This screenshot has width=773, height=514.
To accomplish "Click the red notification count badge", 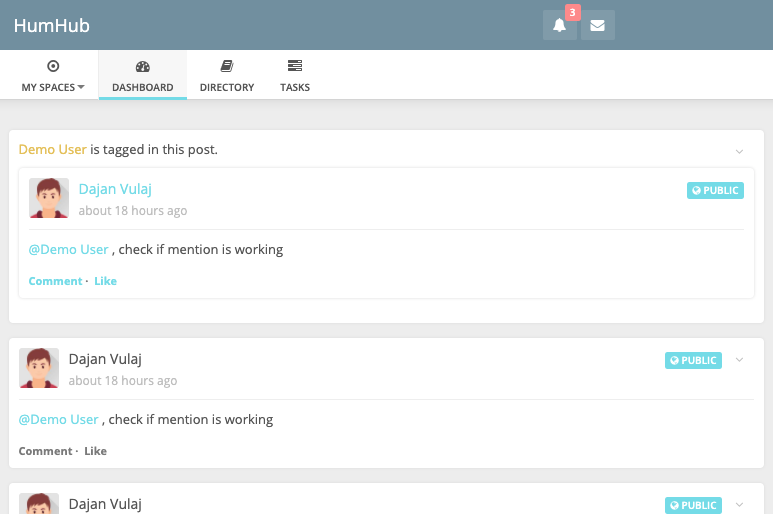I will click(x=572, y=12).
